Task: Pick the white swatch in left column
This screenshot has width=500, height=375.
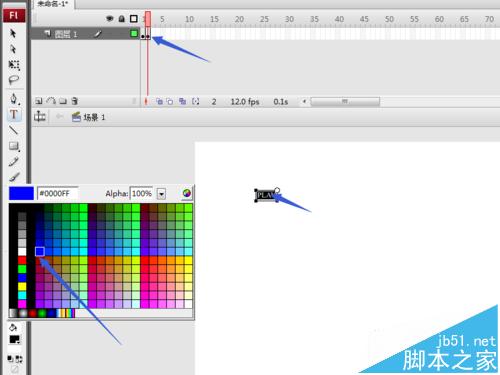Action: click(22, 251)
